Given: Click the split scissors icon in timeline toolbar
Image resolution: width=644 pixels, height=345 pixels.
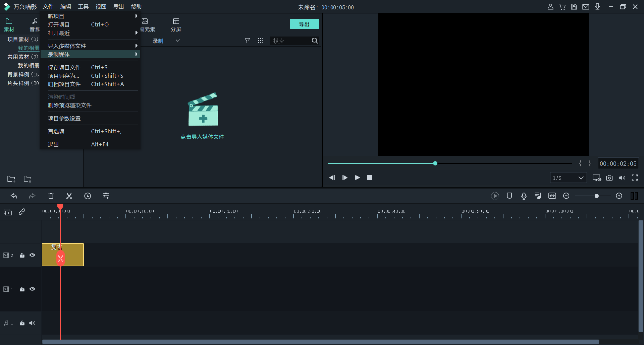Looking at the screenshot, I should [69, 196].
